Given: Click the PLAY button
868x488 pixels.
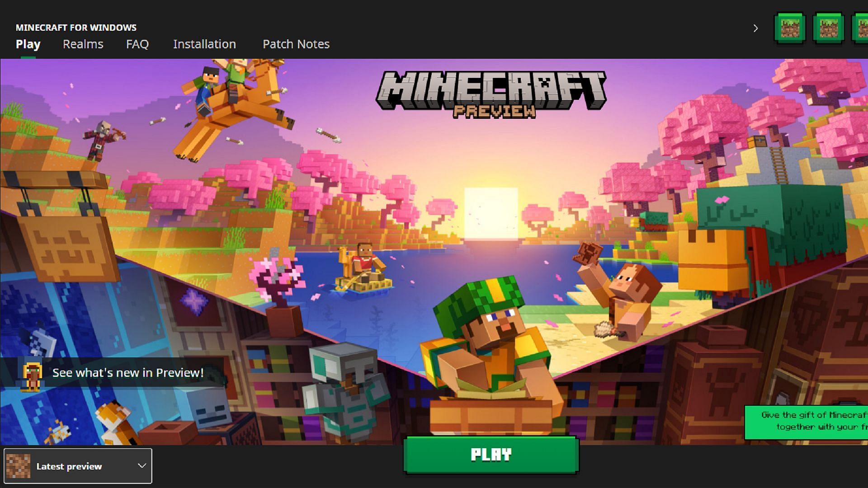Looking at the screenshot, I should pyautogui.click(x=491, y=454).
